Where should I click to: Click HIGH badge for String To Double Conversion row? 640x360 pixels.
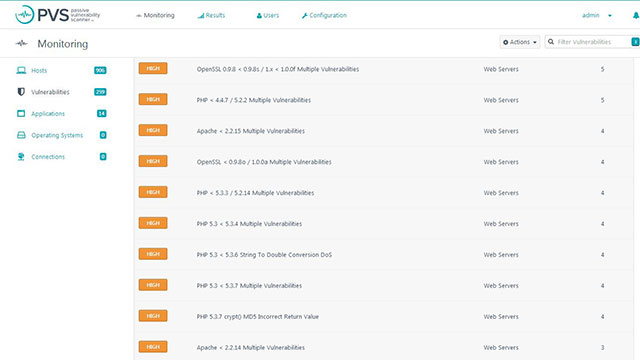(x=153, y=254)
